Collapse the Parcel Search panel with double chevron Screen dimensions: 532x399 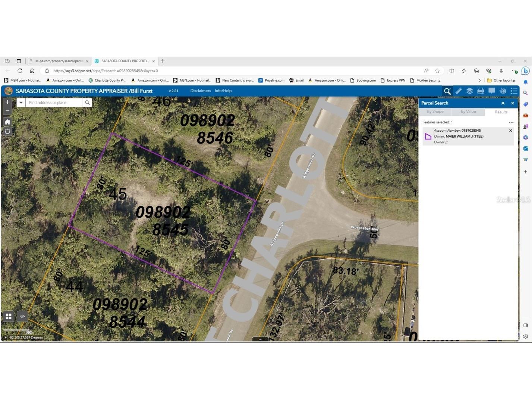pos(503,103)
